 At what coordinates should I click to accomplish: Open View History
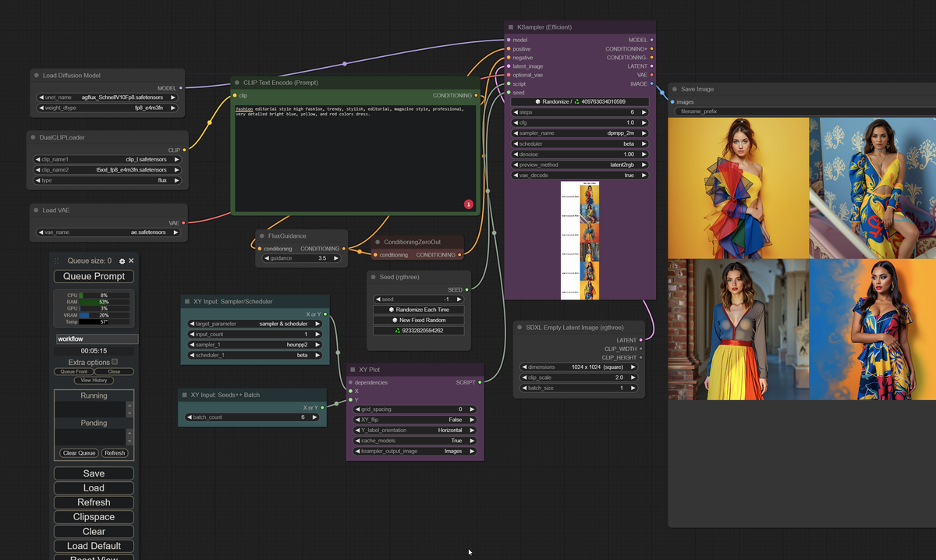(94, 381)
